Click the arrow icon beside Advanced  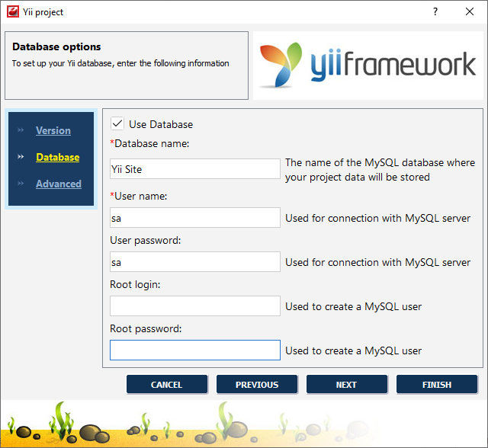(21, 184)
